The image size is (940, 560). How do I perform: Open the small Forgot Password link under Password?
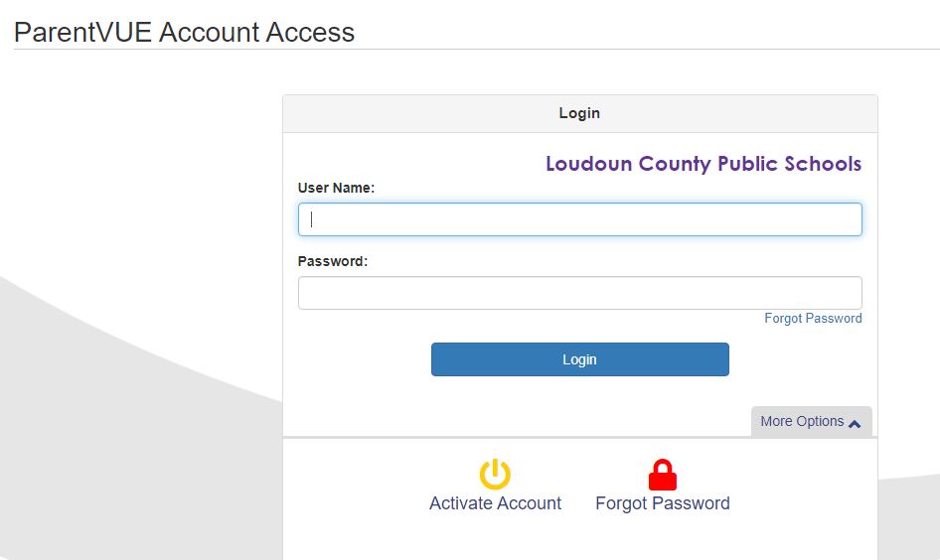pyautogui.click(x=813, y=318)
